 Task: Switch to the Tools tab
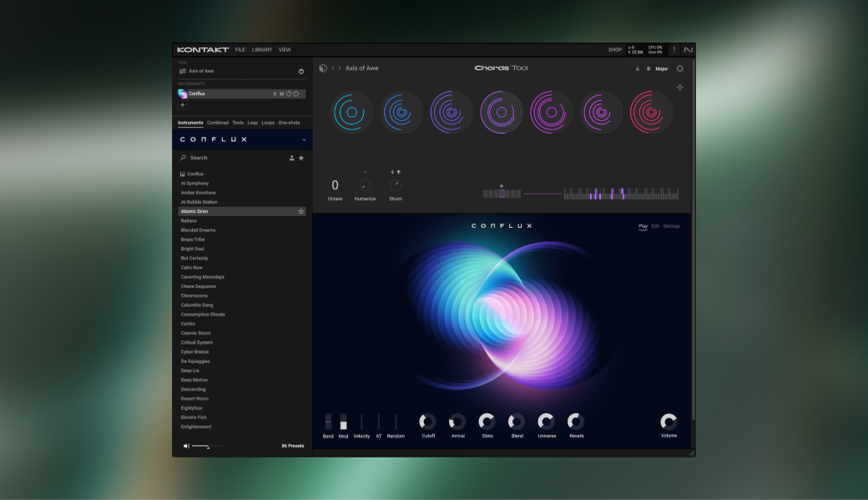click(x=238, y=123)
